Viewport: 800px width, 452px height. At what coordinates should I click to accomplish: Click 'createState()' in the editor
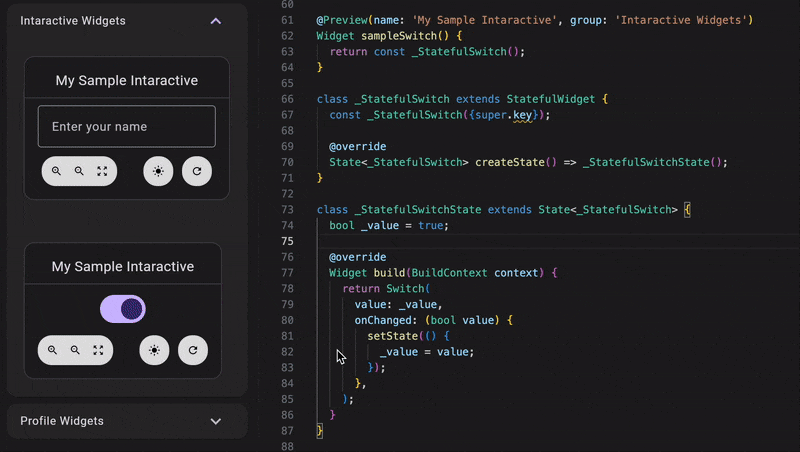point(516,162)
